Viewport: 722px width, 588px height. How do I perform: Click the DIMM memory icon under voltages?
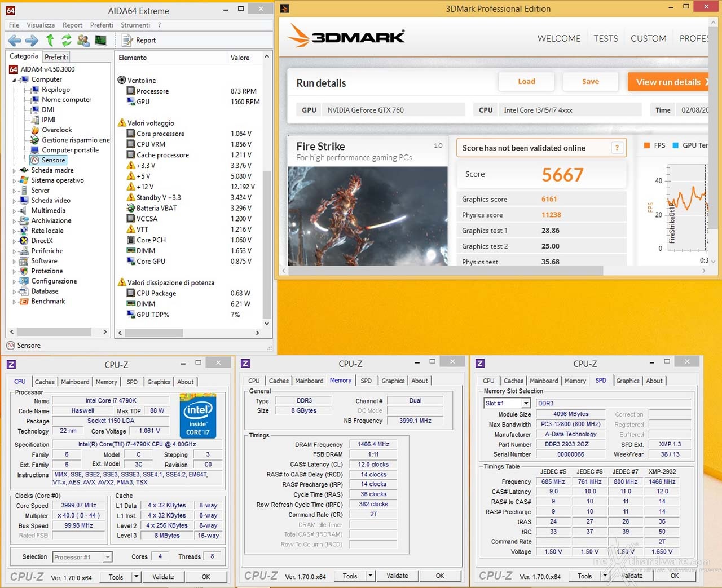tap(131, 251)
